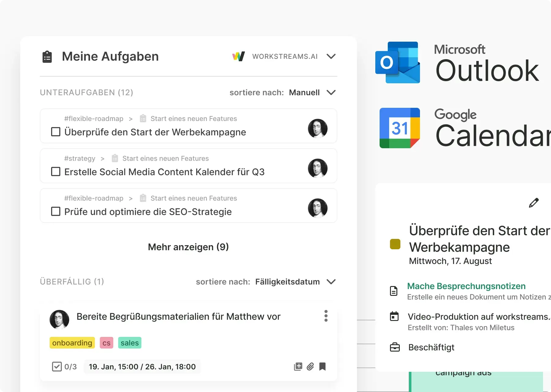Image resolution: width=551 pixels, height=392 pixels.
Task: Open the Mache Besprechungsnotizen link
Action: [466, 286]
